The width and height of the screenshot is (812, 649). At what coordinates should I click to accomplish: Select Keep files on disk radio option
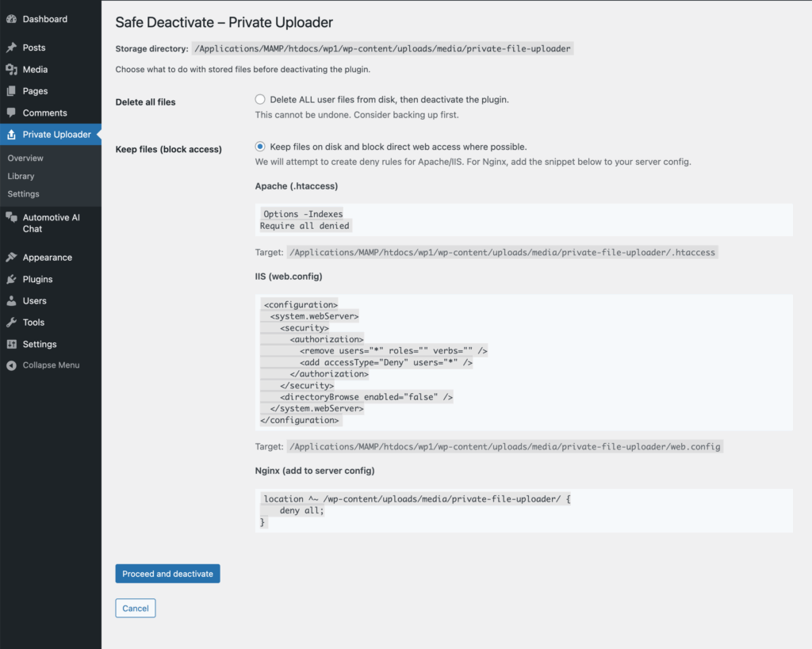tap(260, 147)
